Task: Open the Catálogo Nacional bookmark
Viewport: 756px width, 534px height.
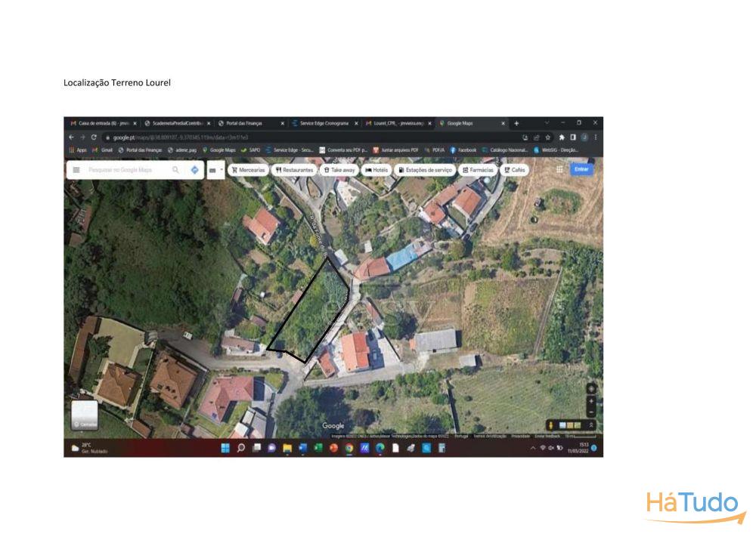Action: (506, 150)
